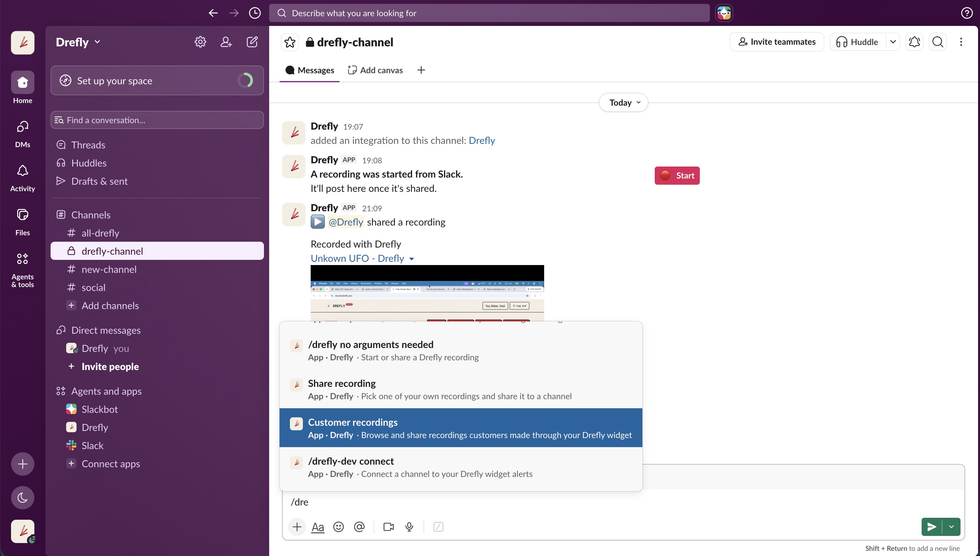Focus the Find a conversation field

pyautogui.click(x=157, y=120)
